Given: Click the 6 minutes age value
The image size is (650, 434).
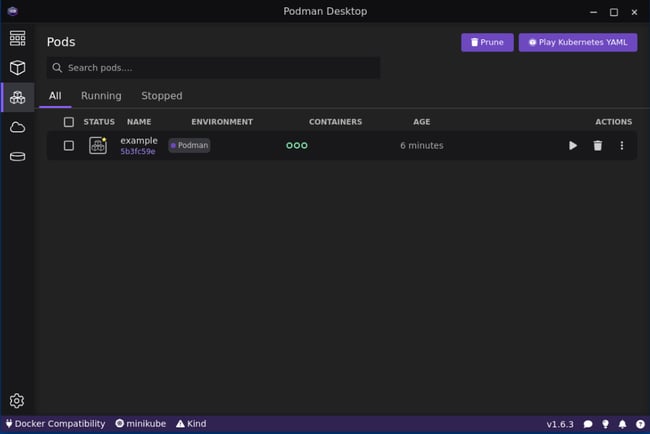Looking at the screenshot, I should pos(422,145).
